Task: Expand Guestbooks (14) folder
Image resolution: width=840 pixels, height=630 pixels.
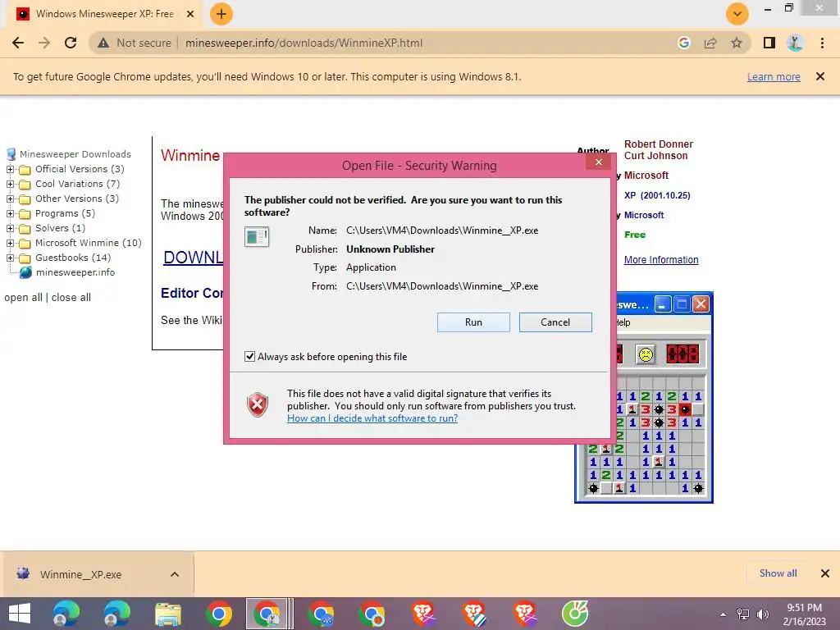Action: pyautogui.click(x=10, y=258)
